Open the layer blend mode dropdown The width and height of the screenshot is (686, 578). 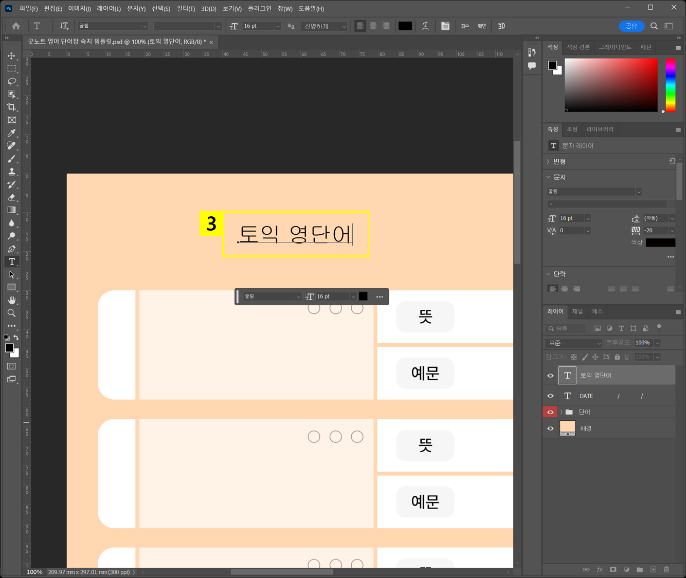click(x=575, y=343)
